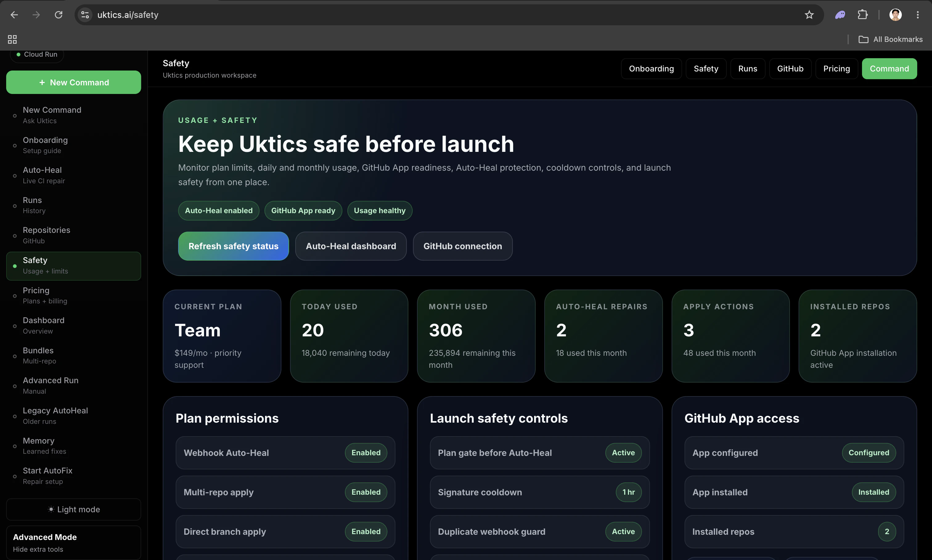932x560 pixels.
Task: Reload the uktics.ai page
Action: [x=59, y=15]
